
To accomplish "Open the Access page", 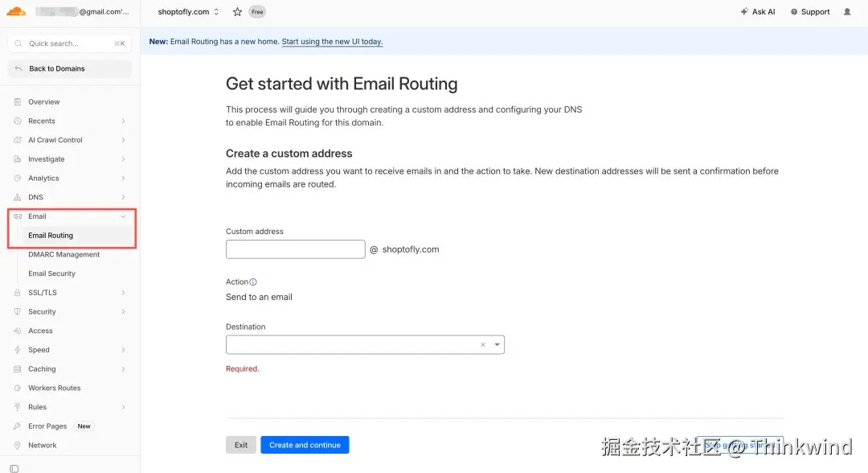I will coord(40,331).
